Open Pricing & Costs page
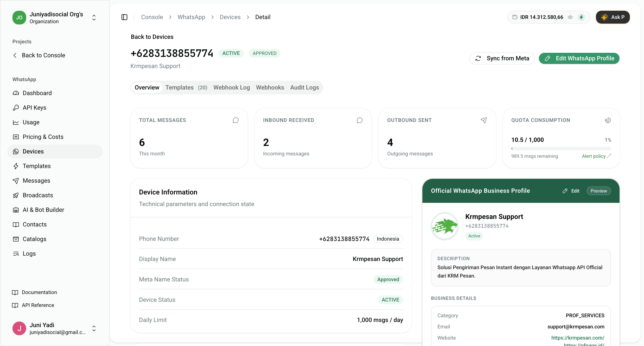The width and height of the screenshot is (644, 346). click(55, 137)
